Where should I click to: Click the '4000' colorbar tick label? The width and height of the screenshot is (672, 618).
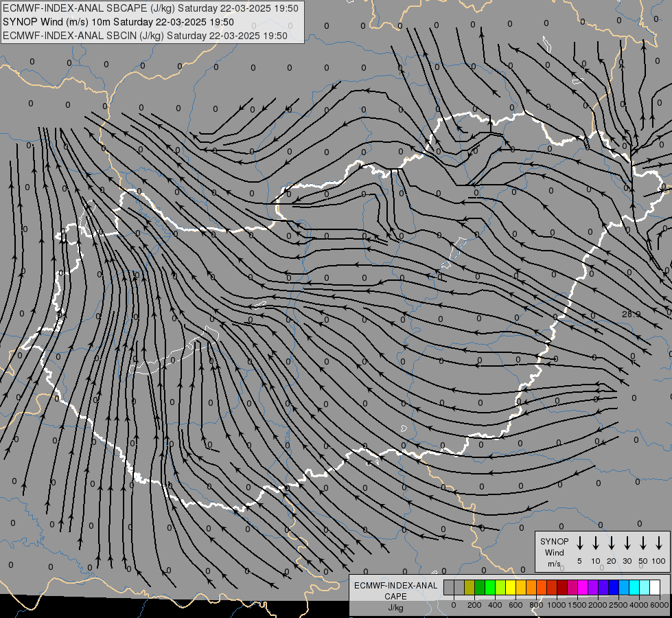tap(639, 605)
